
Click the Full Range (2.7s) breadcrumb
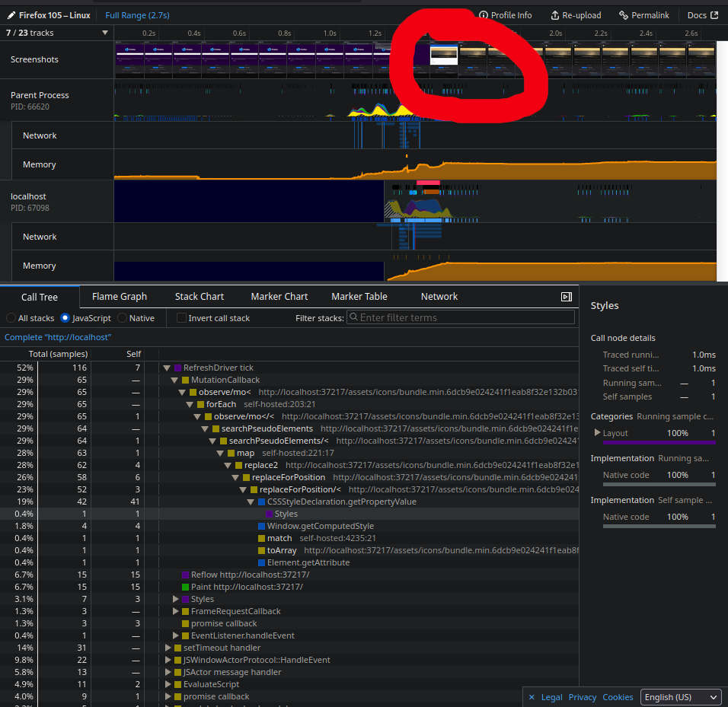136,14
